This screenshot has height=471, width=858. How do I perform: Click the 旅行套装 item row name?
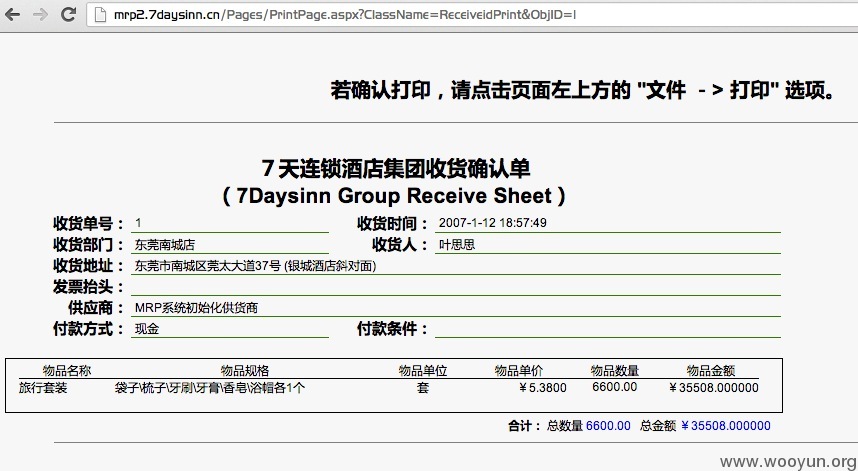(43, 388)
